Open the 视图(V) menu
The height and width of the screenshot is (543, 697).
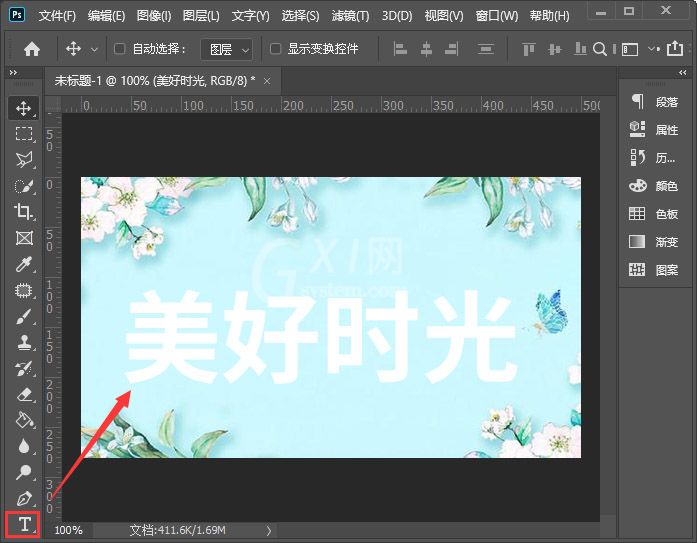(444, 16)
